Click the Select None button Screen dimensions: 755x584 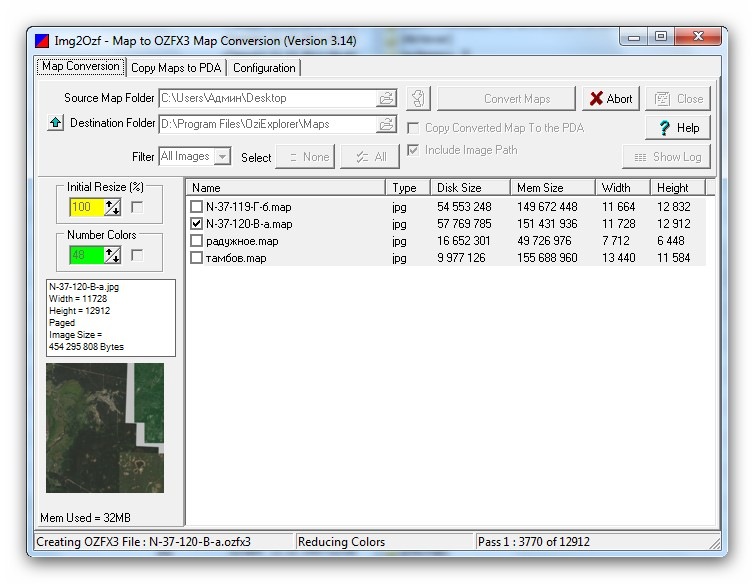(x=305, y=157)
